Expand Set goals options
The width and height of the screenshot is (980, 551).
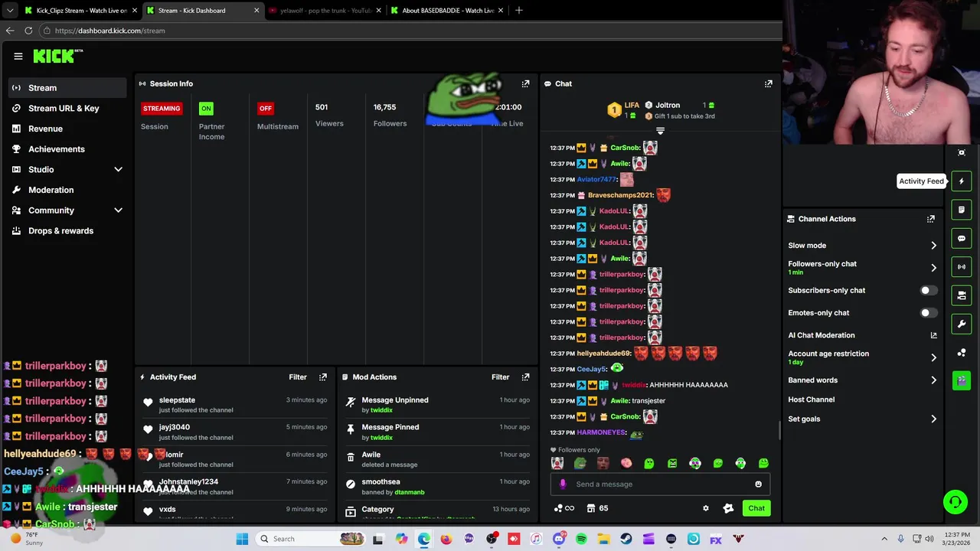(x=933, y=419)
